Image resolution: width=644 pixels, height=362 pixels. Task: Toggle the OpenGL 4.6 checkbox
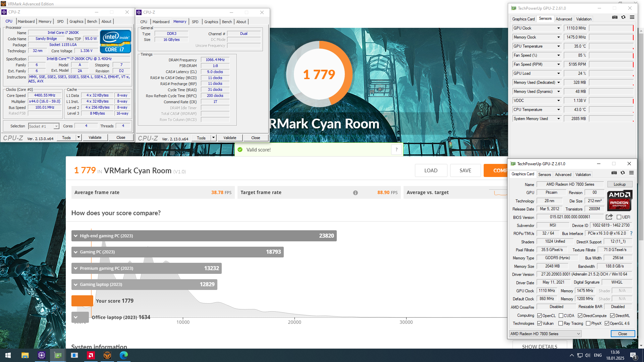click(607, 323)
